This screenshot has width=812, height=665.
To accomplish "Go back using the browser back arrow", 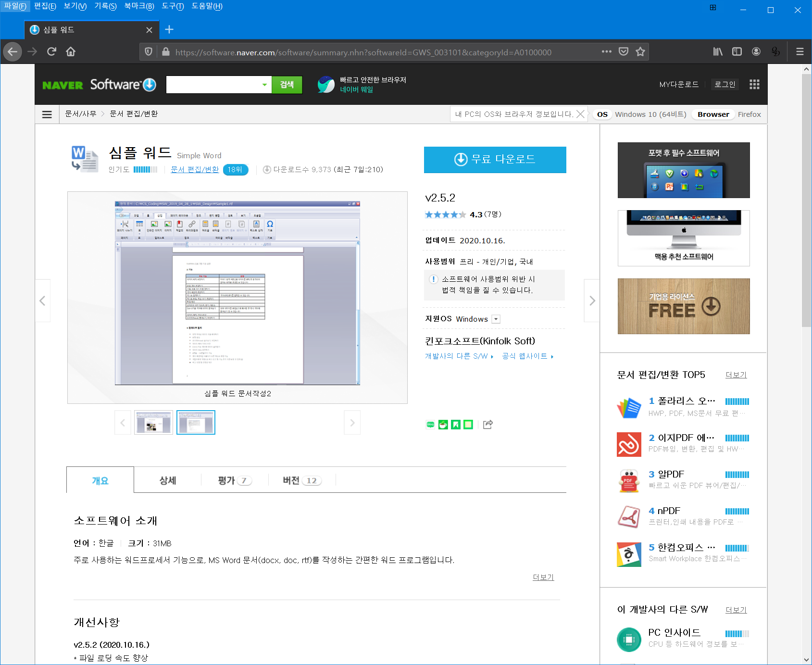I will (x=12, y=51).
